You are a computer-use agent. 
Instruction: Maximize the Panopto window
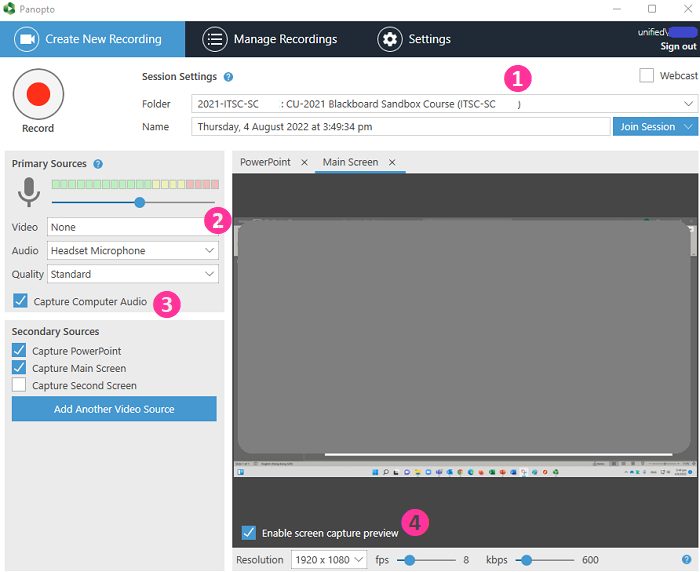click(x=652, y=9)
